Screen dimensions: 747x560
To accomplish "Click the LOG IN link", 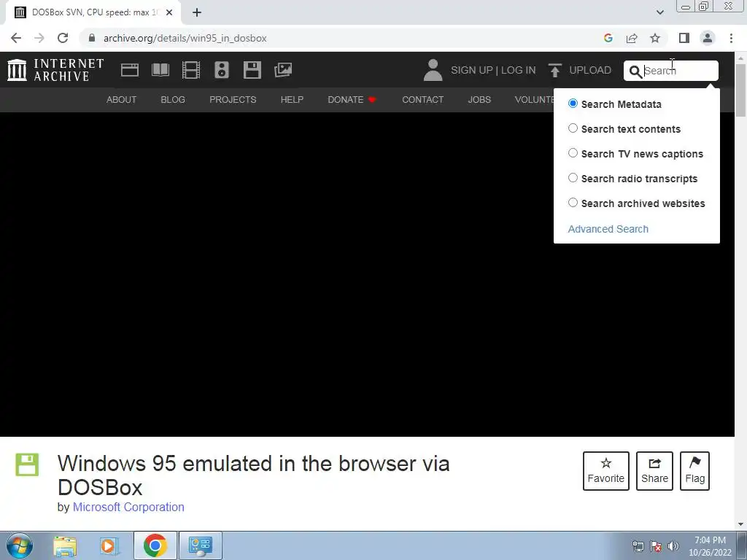I will coord(519,70).
